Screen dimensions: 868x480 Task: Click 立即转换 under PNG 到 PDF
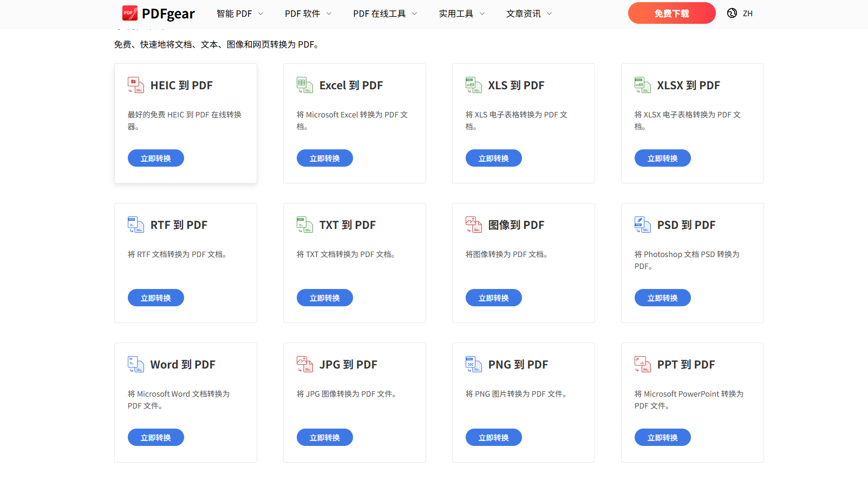(x=494, y=437)
